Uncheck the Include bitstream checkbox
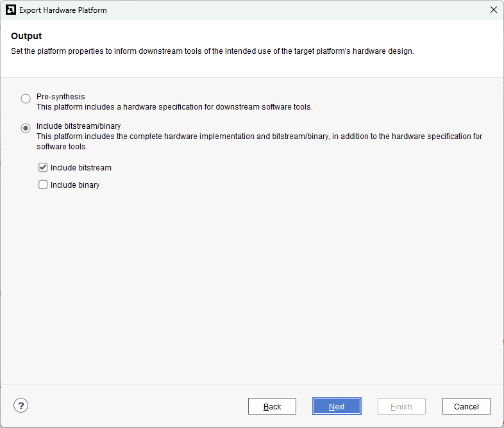The width and height of the screenshot is (504, 428). (43, 168)
